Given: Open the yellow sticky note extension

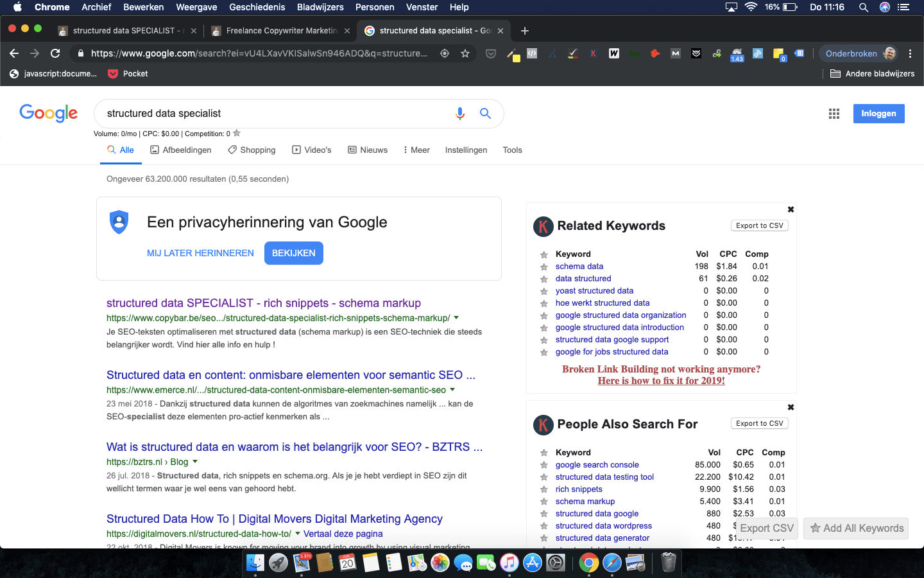Looking at the screenshot, I should point(779,54).
